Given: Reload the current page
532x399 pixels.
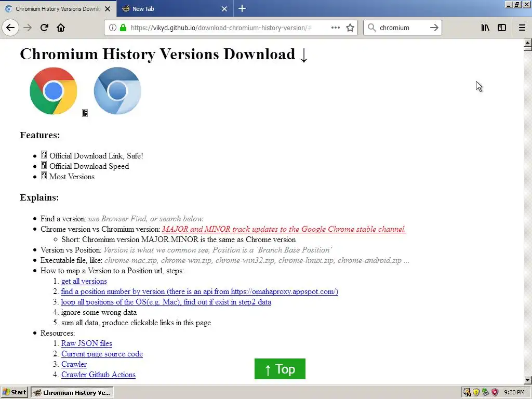Looking at the screenshot, I should tap(44, 28).
